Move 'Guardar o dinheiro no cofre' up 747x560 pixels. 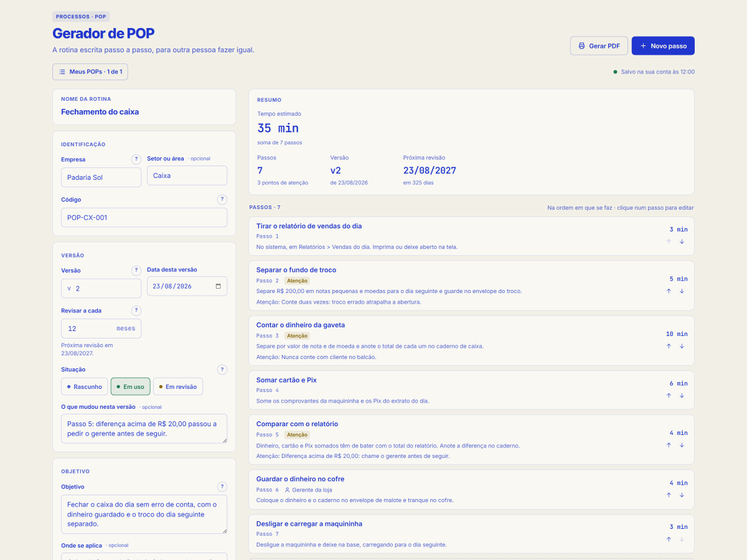point(669,495)
